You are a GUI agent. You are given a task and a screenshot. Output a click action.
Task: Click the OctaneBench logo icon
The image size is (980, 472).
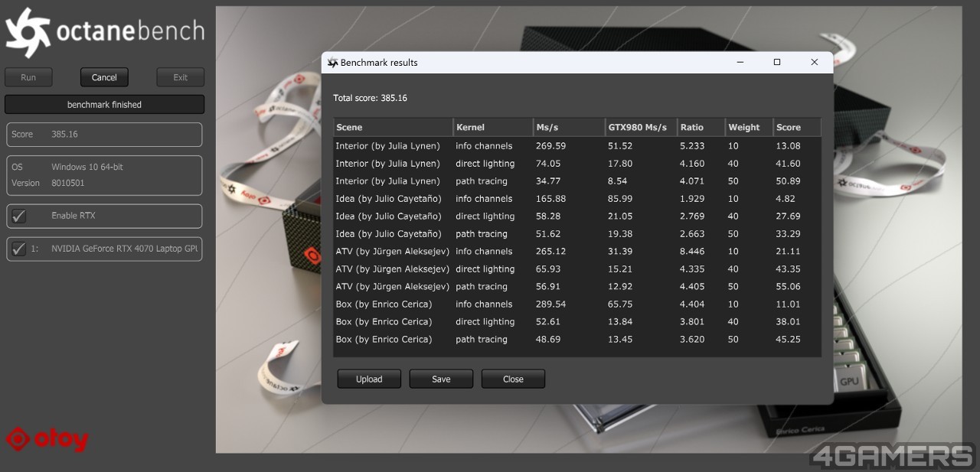(x=28, y=33)
